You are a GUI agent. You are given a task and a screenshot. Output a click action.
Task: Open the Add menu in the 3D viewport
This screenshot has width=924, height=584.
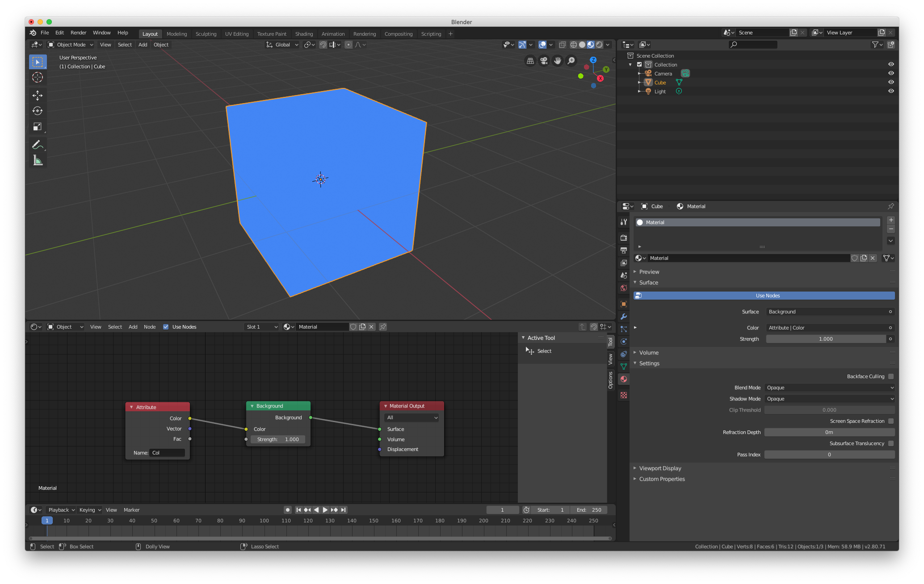point(142,45)
